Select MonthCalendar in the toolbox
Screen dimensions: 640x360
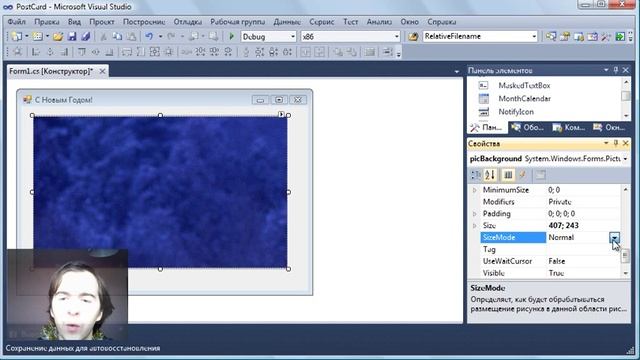click(x=524, y=99)
